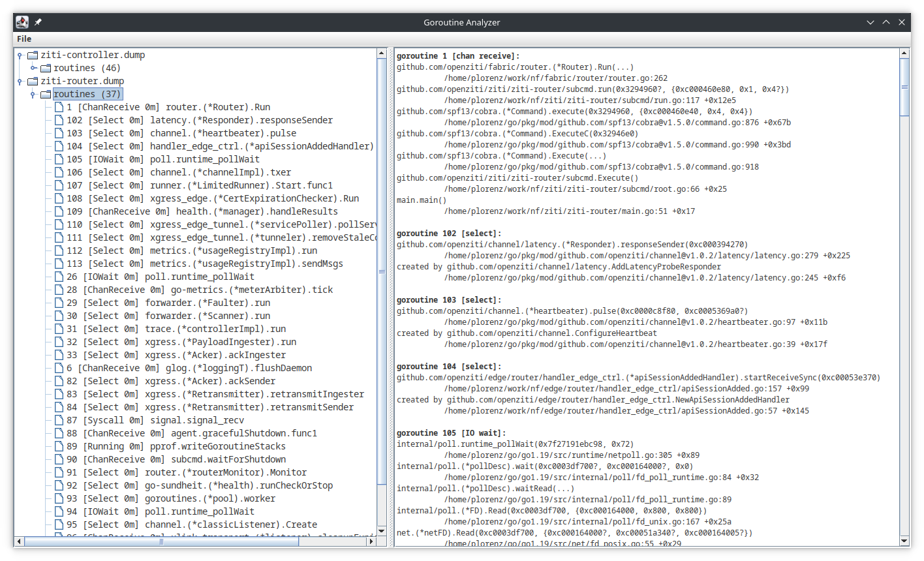924x561 pixels.
Task: Click file icon of 29 forwarder Faulter run
Action: pos(59,303)
